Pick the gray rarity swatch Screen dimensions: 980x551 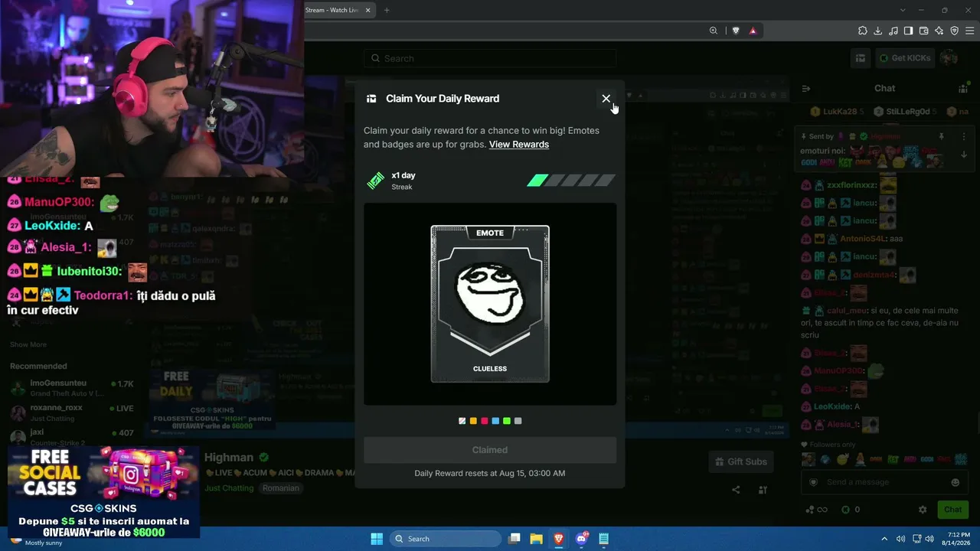click(518, 421)
